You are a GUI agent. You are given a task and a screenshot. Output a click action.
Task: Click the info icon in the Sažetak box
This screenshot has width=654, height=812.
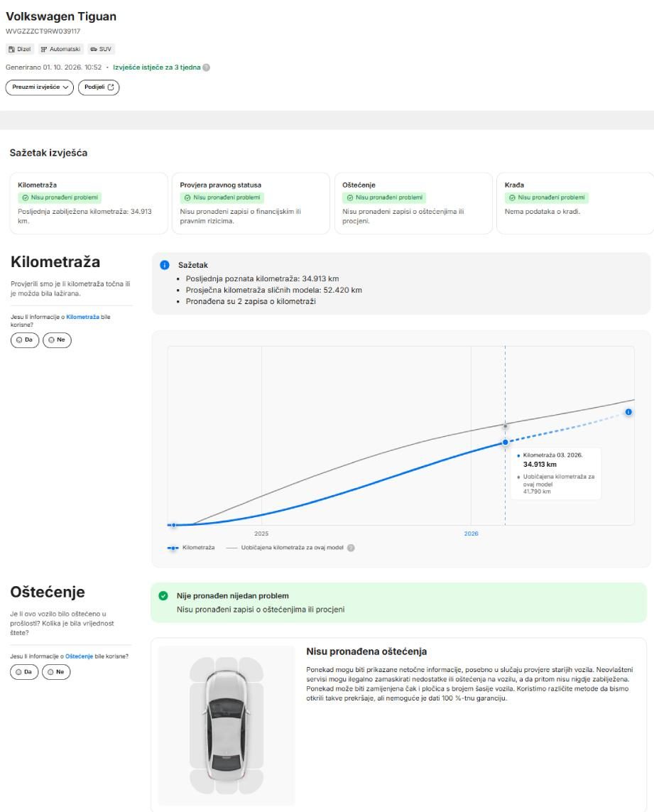coord(165,265)
